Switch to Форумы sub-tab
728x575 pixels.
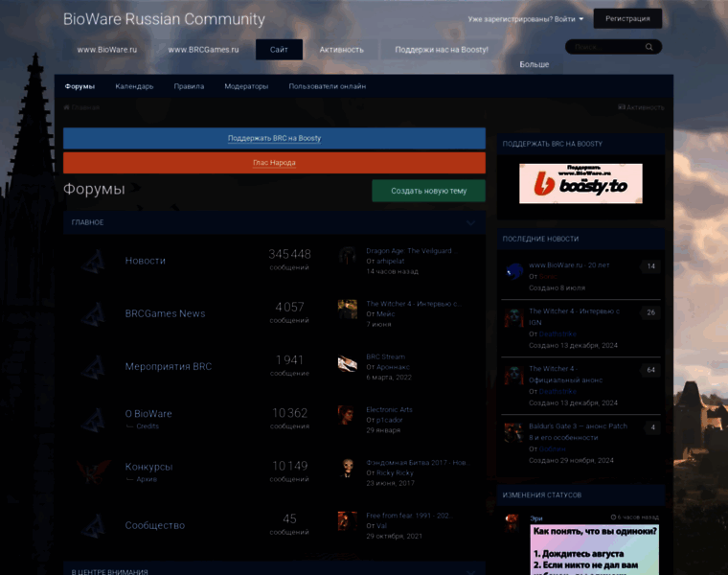pyautogui.click(x=80, y=86)
